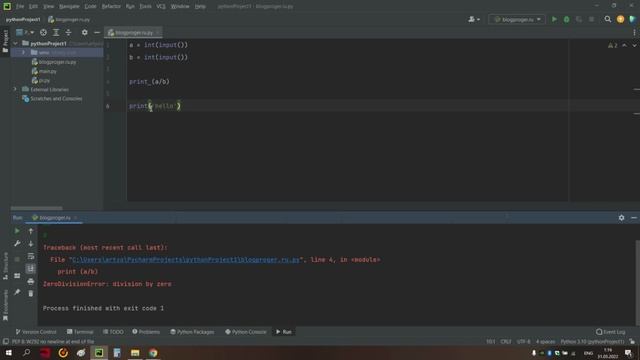Screen dimensions: 640x360
Task: Click the Project panel horizontal scrollbar
Action: 36,208
